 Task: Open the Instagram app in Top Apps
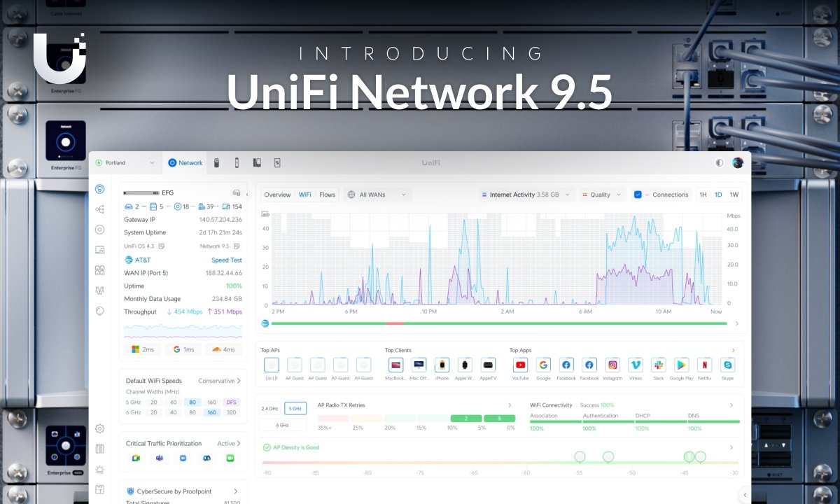click(x=612, y=365)
